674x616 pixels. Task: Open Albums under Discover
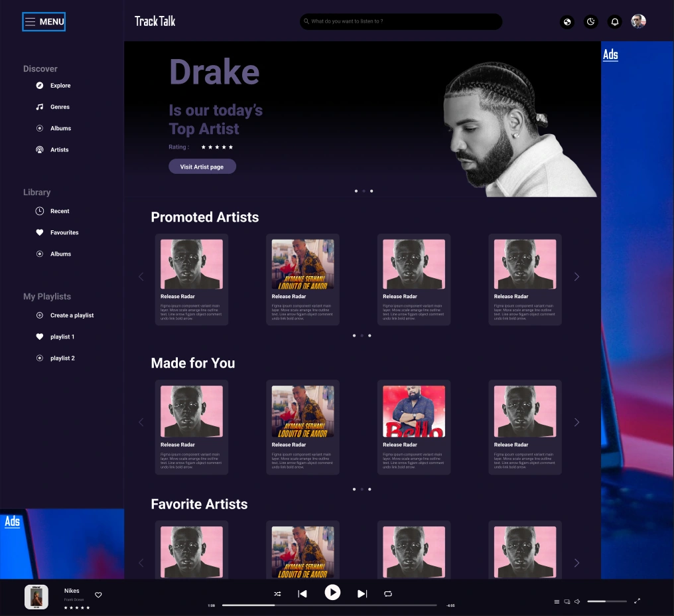(60, 128)
